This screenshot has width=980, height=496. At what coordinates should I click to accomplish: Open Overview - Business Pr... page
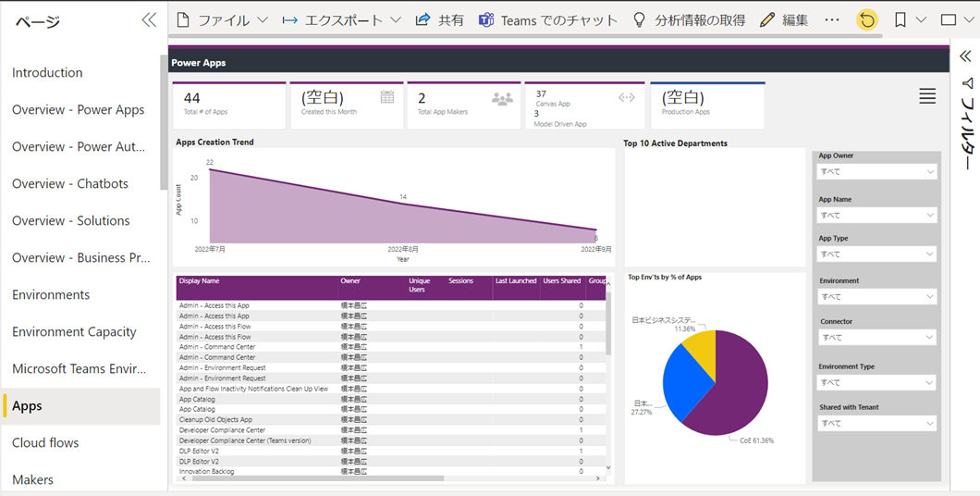click(x=79, y=257)
